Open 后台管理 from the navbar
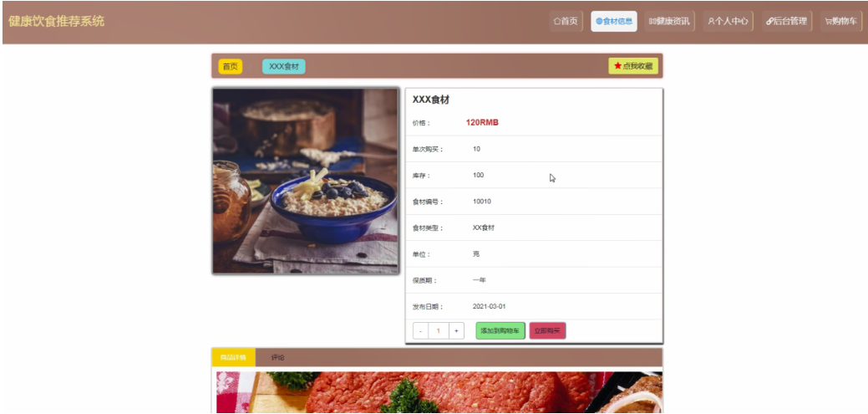Image resolution: width=868 pixels, height=414 pixels. 787,21
